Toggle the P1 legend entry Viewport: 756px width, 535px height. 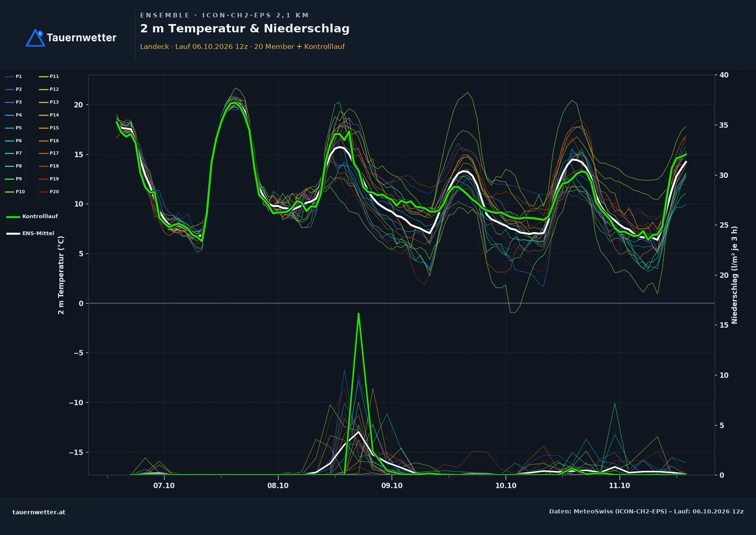click(x=14, y=76)
